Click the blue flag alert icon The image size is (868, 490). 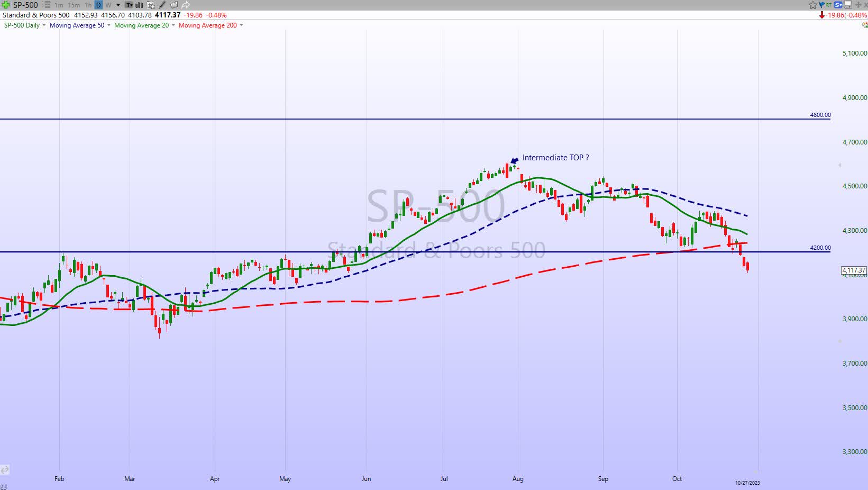(823, 5)
